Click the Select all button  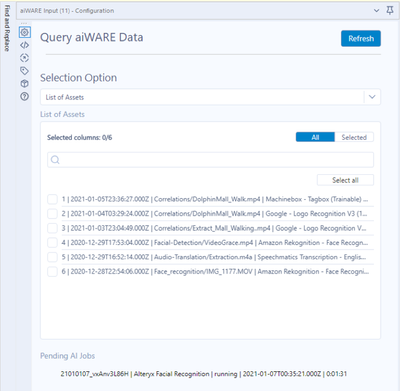pos(345,180)
